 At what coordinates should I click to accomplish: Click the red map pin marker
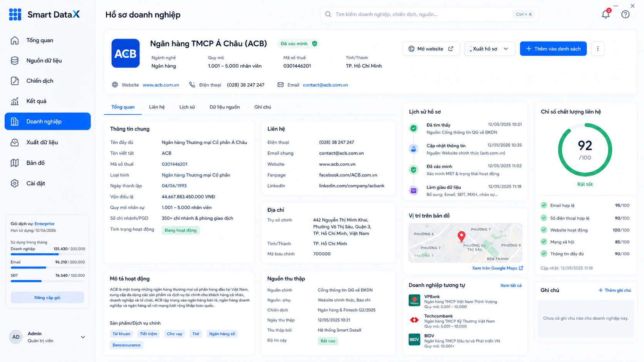tap(461, 237)
